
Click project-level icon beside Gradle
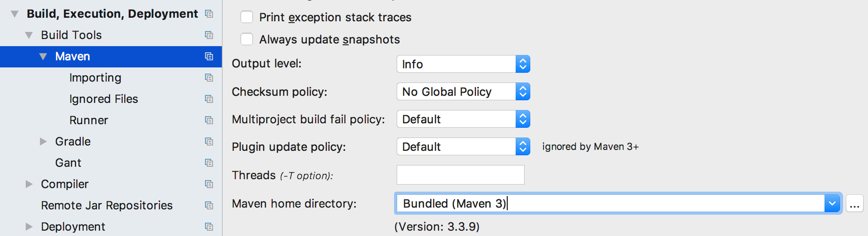pos(209,142)
